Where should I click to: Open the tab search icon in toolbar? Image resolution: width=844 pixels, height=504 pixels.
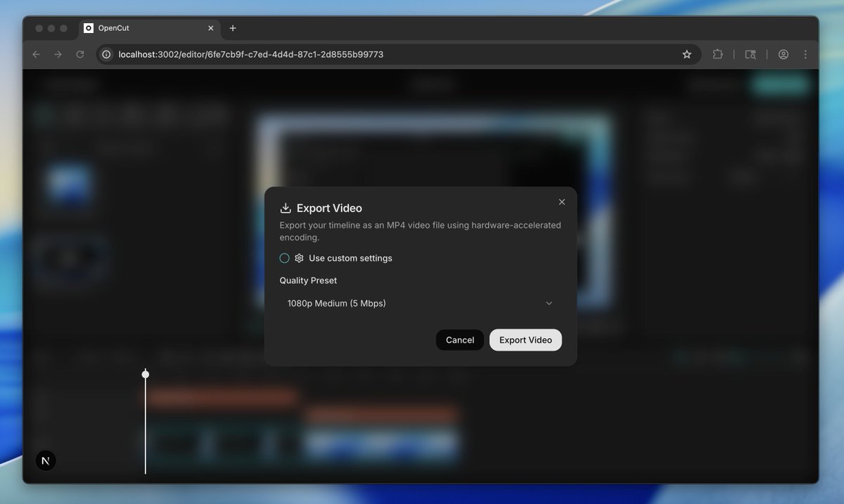click(750, 54)
